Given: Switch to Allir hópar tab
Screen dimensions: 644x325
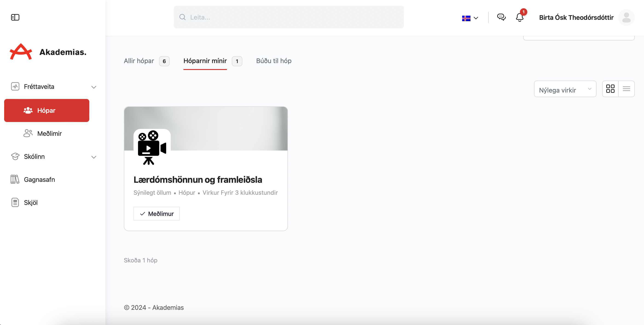Looking at the screenshot, I should (x=139, y=61).
